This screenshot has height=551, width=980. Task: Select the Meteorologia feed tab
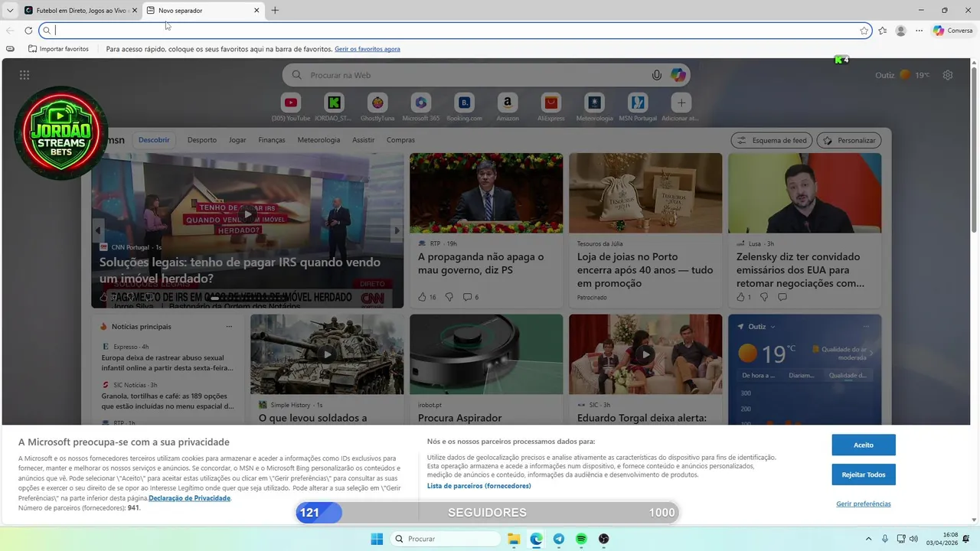[318, 140]
